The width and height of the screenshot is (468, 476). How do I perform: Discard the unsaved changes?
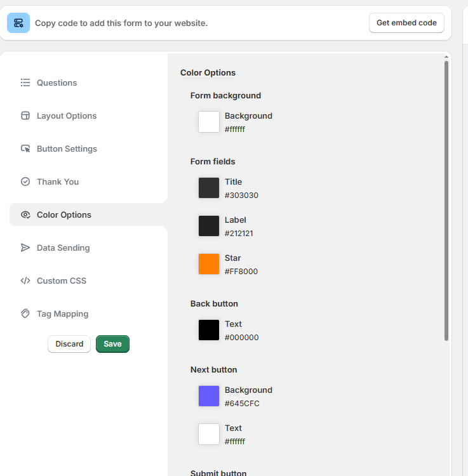[x=69, y=344]
